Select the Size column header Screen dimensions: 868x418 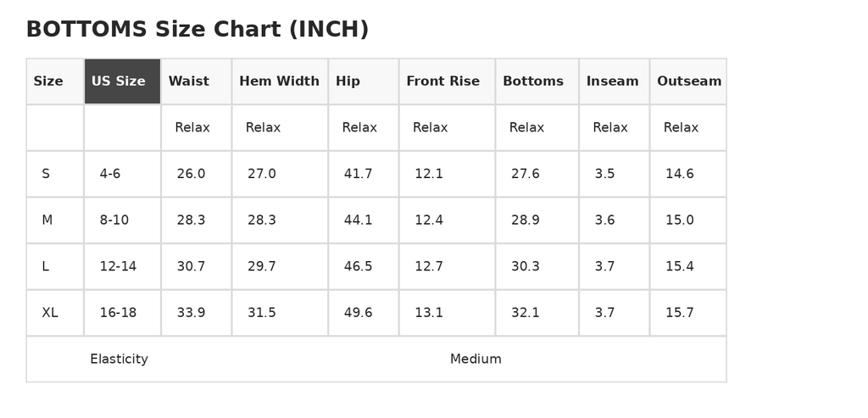pyautogui.click(x=55, y=81)
